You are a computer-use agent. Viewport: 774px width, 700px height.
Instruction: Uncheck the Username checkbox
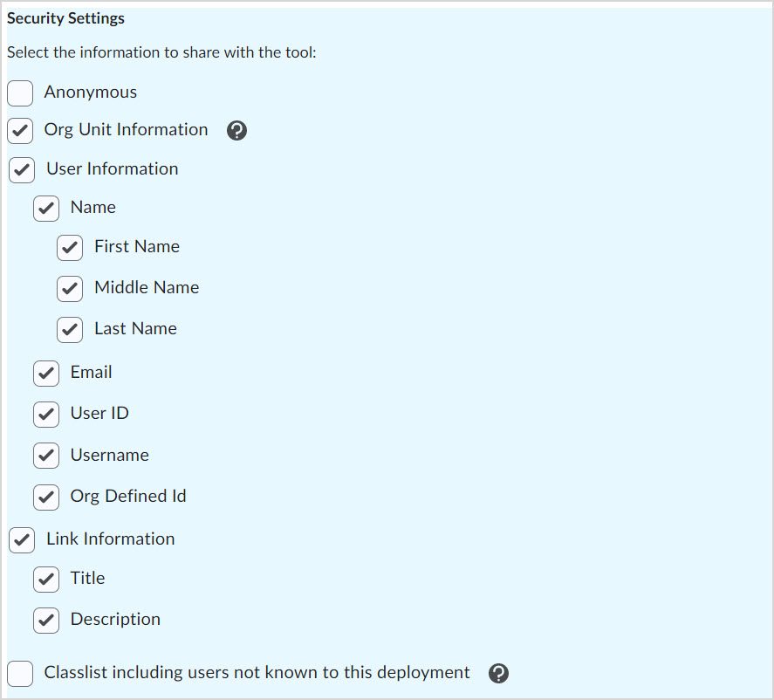46,455
